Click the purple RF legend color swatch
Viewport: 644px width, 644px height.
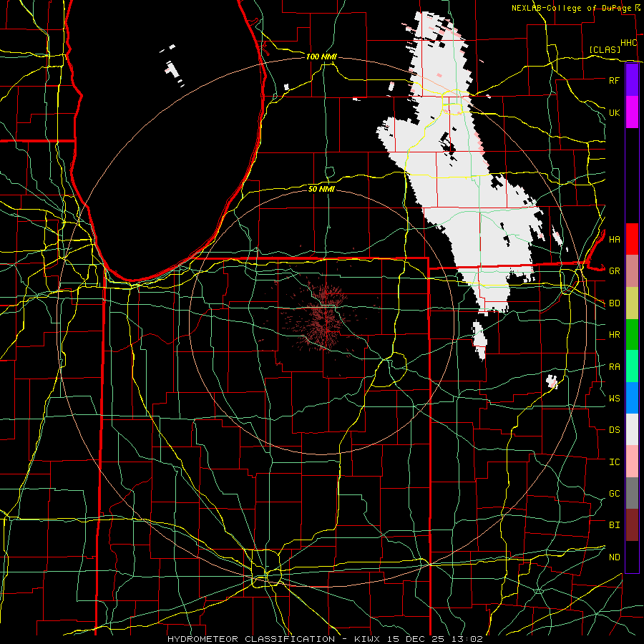point(632,80)
